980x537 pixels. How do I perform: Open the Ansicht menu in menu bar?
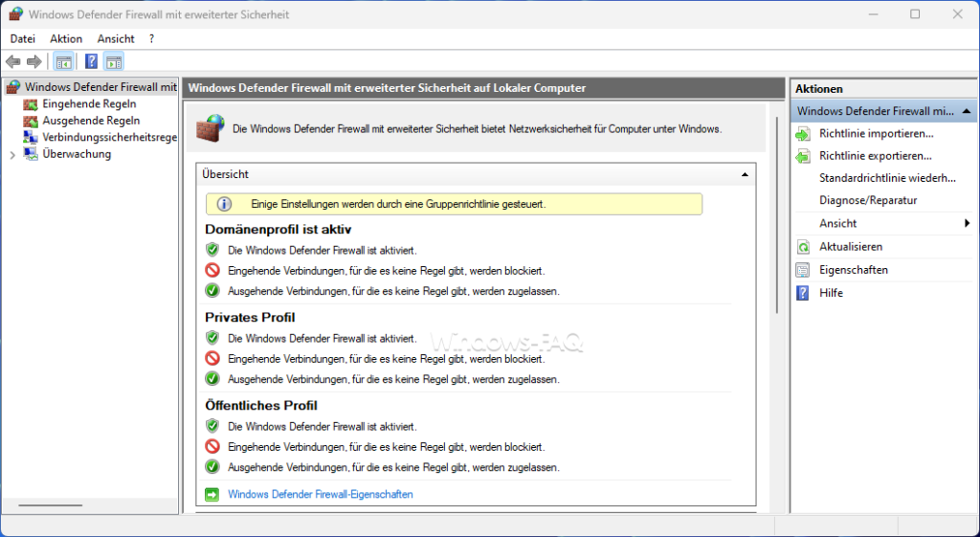pos(116,38)
